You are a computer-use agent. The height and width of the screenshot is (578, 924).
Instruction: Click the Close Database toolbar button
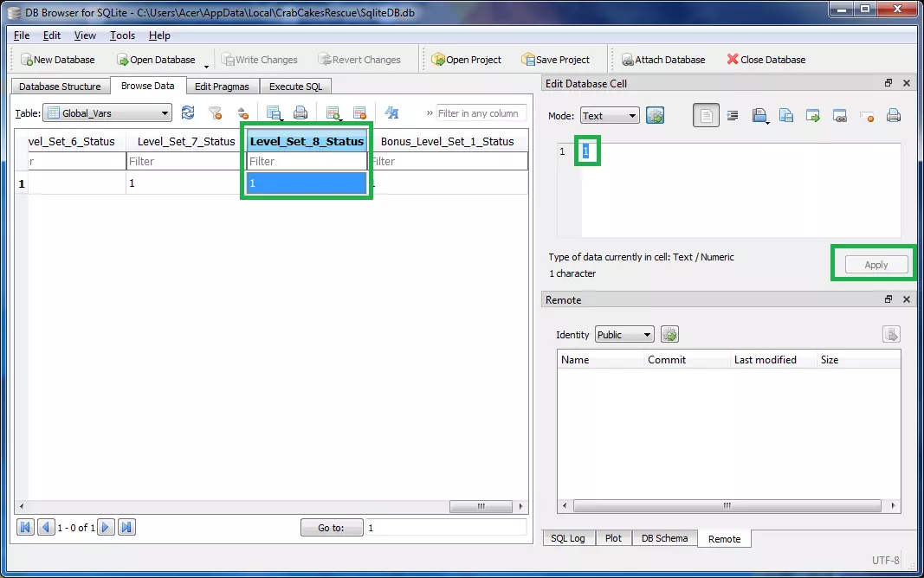[766, 60]
